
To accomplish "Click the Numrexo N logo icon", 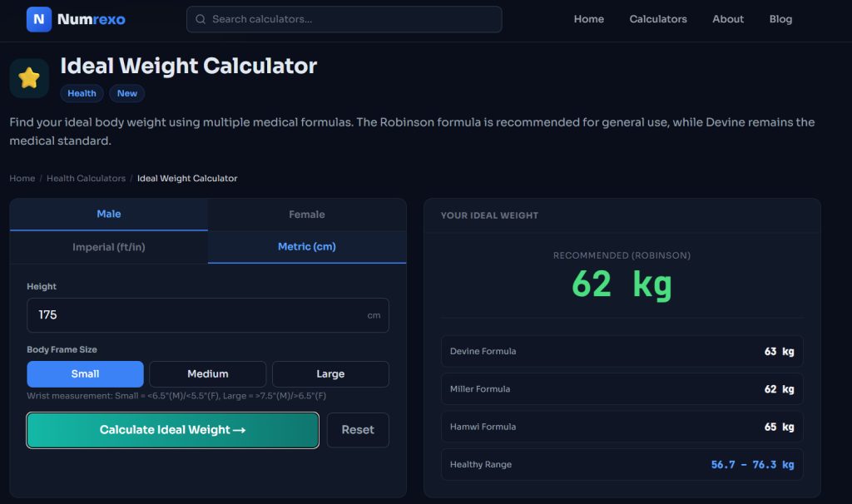I will click(39, 20).
